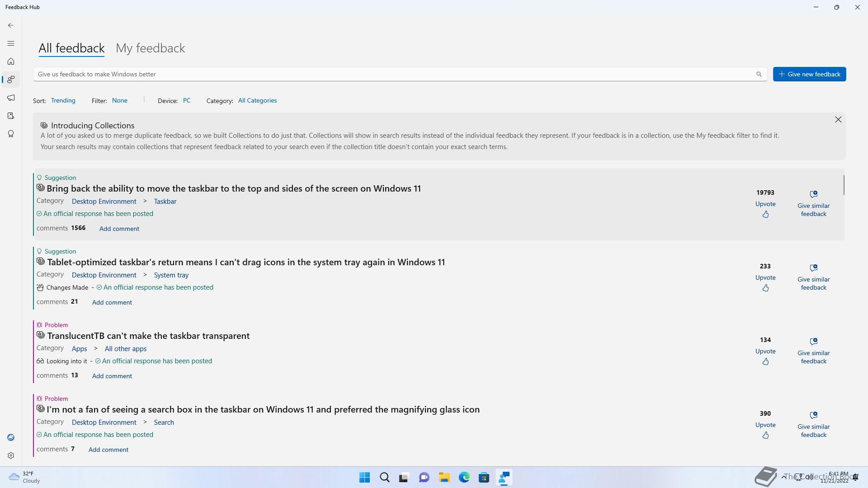Open Task View on the taskbar

pyautogui.click(x=404, y=478)
